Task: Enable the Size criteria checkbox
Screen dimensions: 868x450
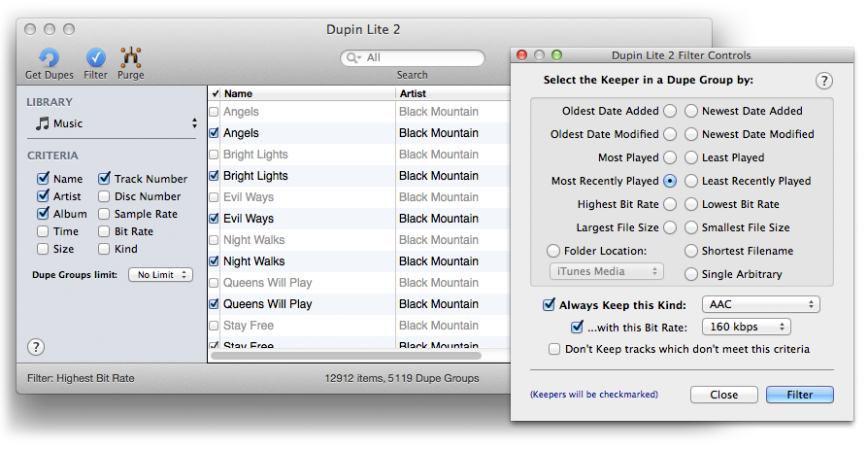Action: coord(43,249)
